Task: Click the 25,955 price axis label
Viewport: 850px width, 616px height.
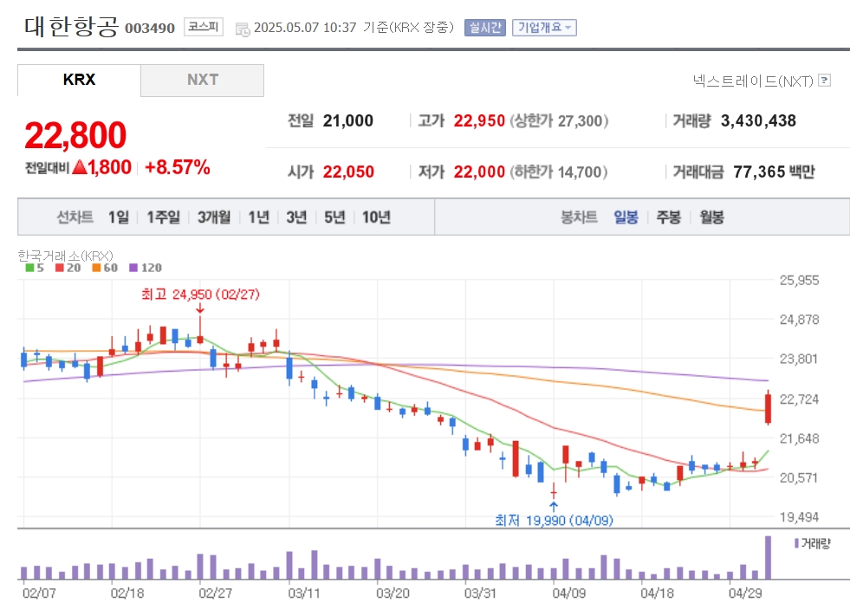Action: [799, 281]
